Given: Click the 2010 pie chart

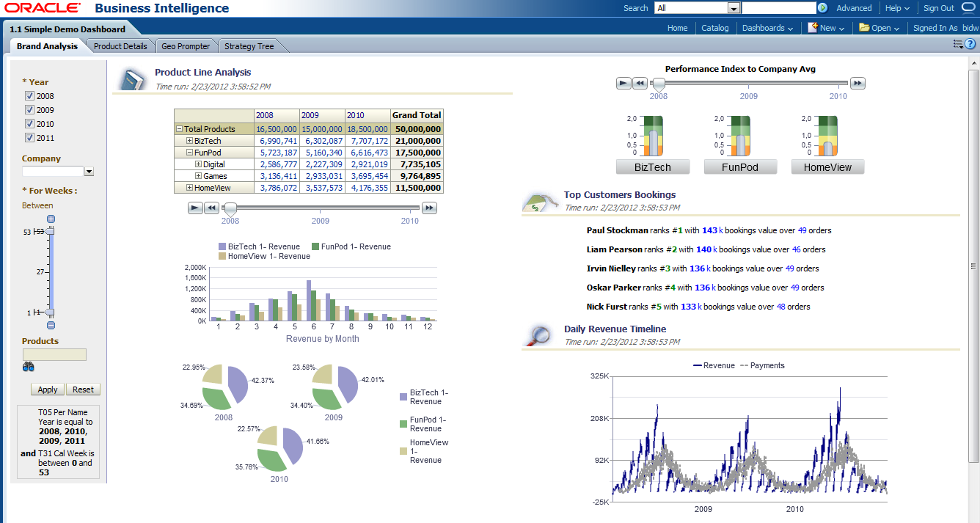Looking at the screenshot, I should pyautogui.click(x=279, y=447).
